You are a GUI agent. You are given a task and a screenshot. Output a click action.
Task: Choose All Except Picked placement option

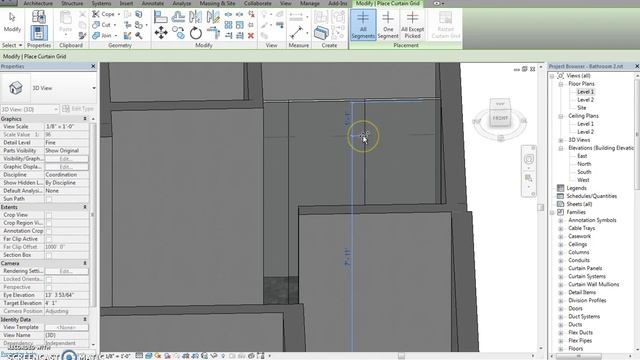click(412, 25)
